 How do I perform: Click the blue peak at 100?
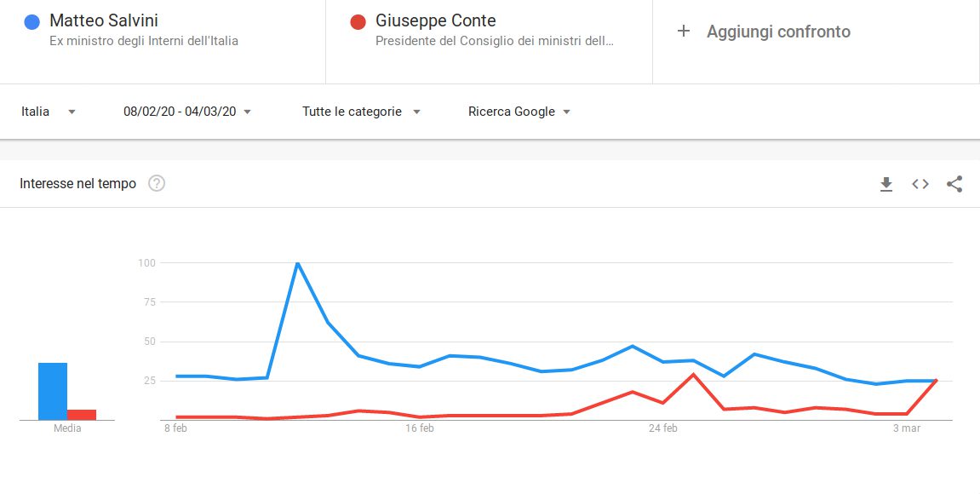pos(297,263)
